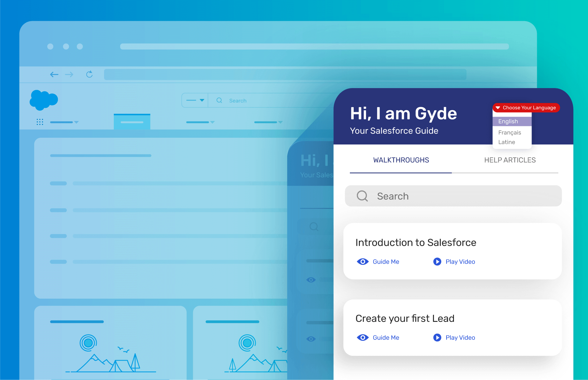Switch to the Help Articles tab
588x380 pixels.
(x=509, y=160)
